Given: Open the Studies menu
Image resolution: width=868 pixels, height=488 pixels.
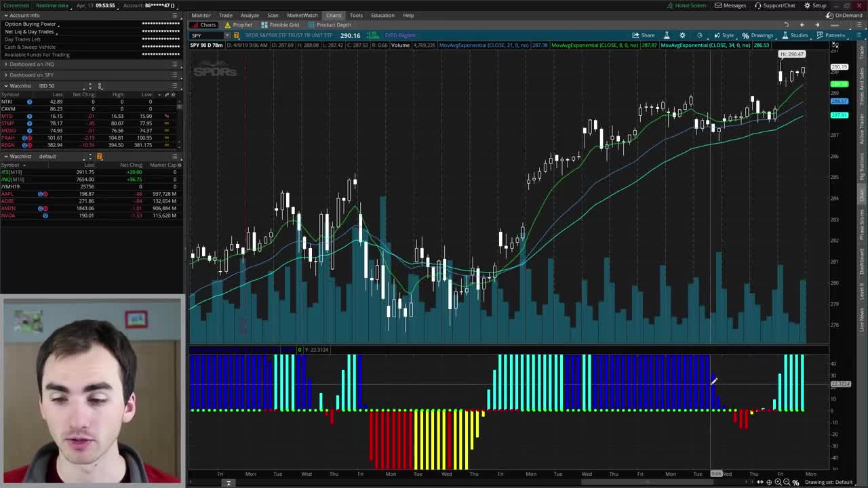Looking at the screenshot, I should coord(795,35).
